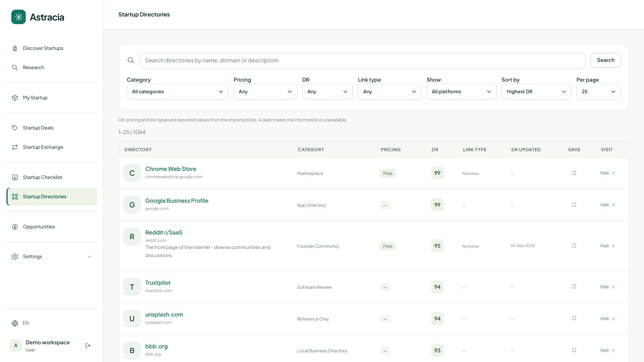Screen dimensions: 644x362
Task: Click the Search button
Action: pyautogui.click(x=606, y=60)
